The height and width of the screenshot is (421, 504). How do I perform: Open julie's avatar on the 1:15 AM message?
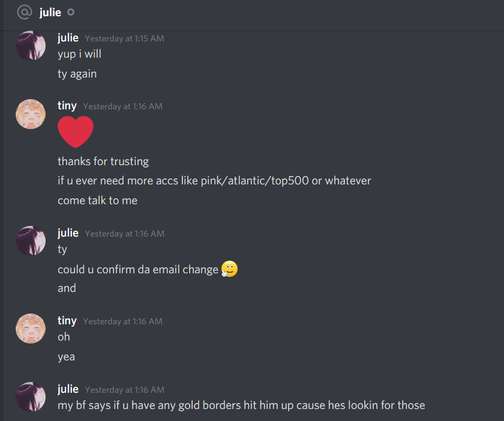[x=31, y=46]
